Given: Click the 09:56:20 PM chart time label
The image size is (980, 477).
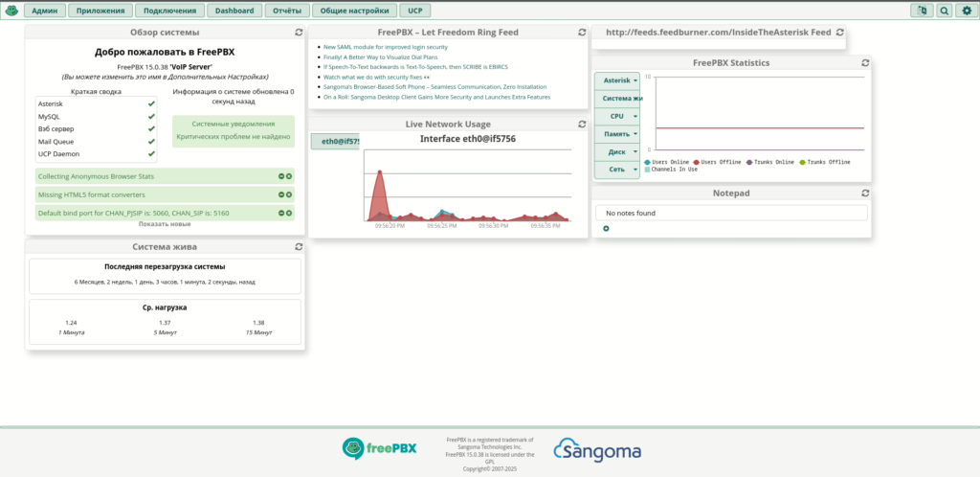Looking at the screenshot, I should [390, 226].
